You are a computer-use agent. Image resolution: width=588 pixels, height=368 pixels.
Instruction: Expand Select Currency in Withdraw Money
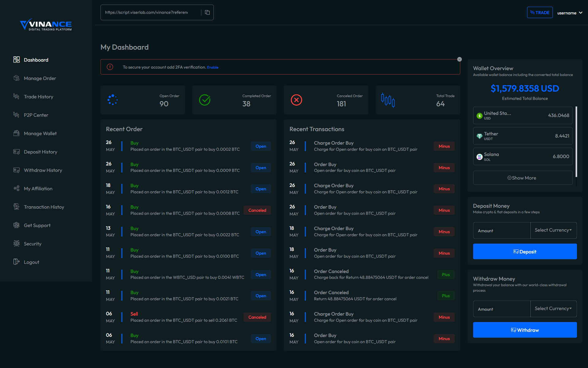coord(553,309)
